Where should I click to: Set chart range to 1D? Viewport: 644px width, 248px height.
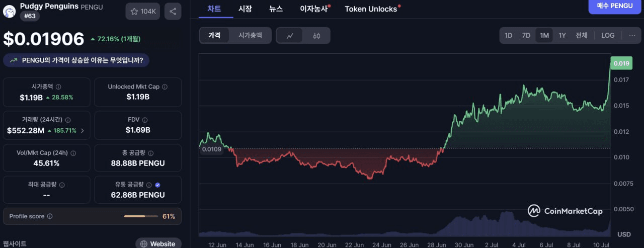pos(509,35)
